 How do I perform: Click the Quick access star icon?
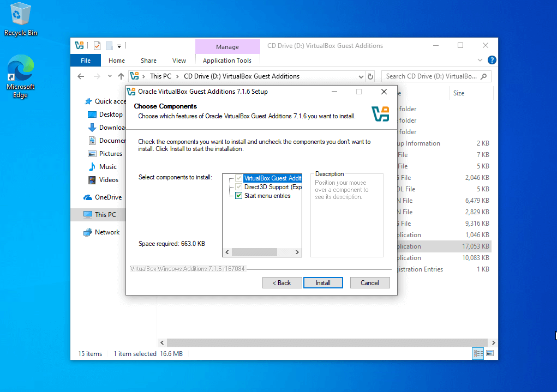(88, 101)
